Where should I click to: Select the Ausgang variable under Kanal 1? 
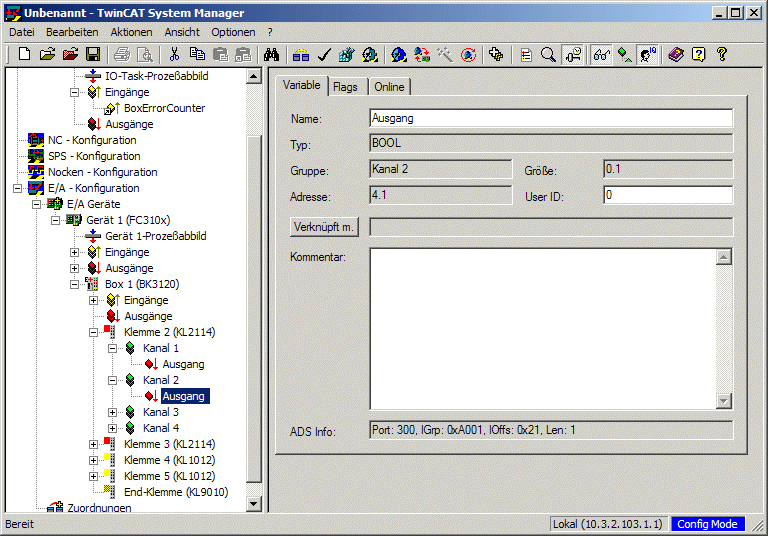tap(183, 364)
